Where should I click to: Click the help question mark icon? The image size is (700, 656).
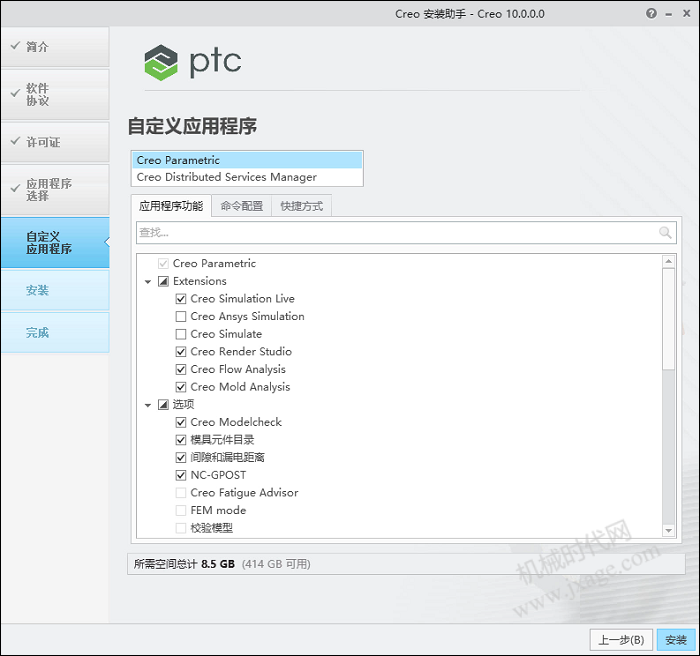tap(651, 13)
